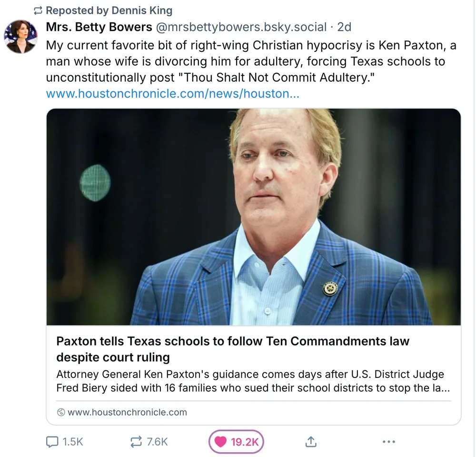
Task: Click the reply speech bubble icon
Action: pyautogui.click(x=52, y=442)
